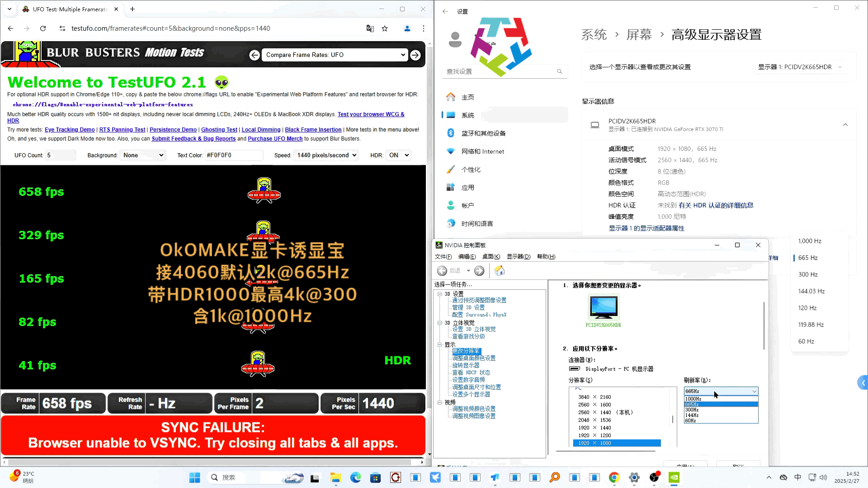868x488 pixels.
Task: Open the RTS Panning Test link
Action: 122,130
